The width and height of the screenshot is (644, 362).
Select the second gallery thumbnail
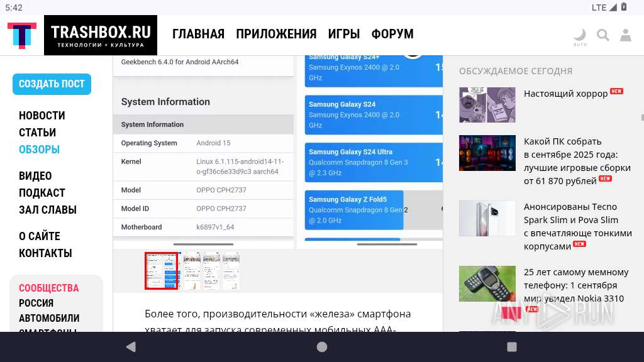pos(191,271)
